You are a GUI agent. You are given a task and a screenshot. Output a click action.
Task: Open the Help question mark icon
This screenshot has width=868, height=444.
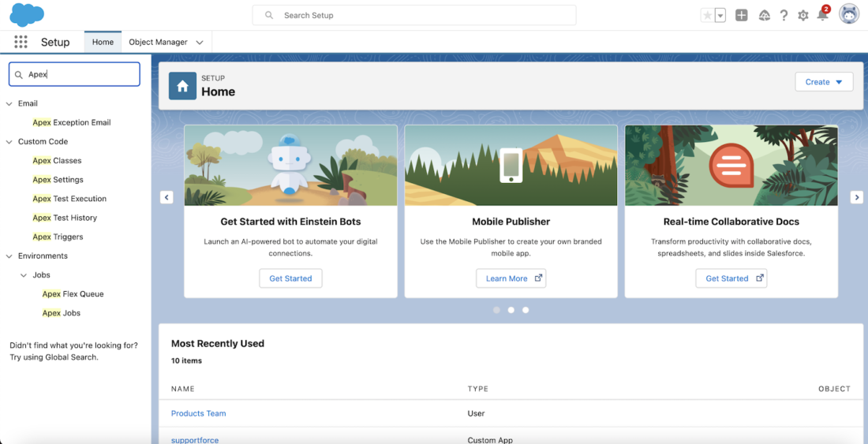[784, 16]
